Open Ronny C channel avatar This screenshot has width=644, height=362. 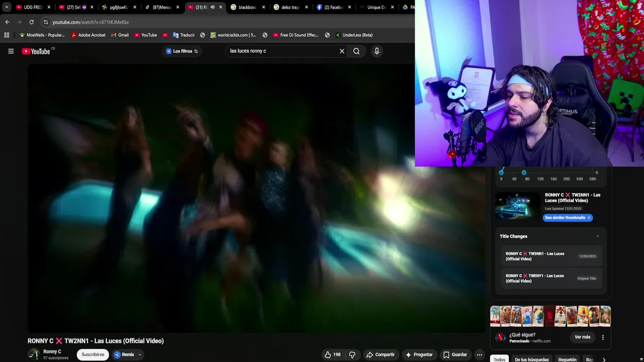[x=34, y=354]
